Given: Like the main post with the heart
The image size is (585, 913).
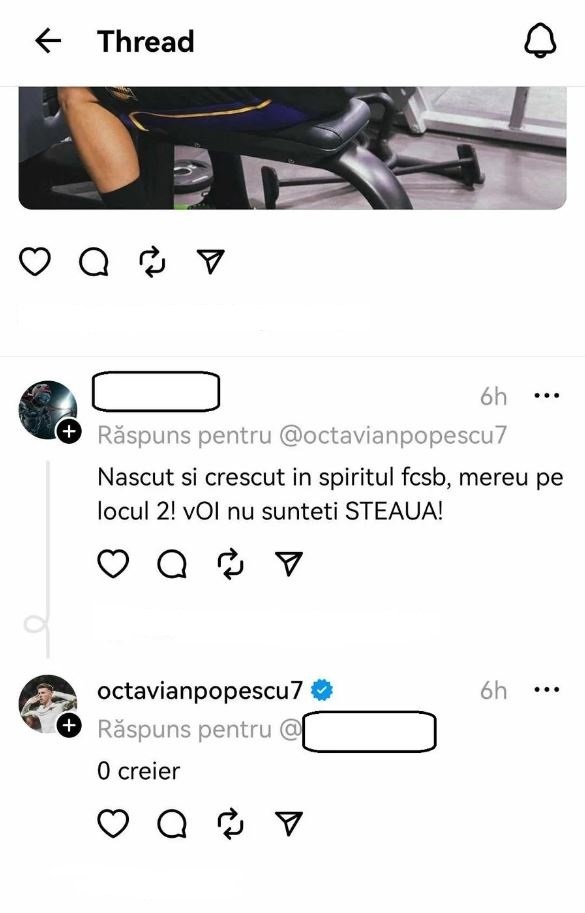Looking at the screenshot, I should (35, 261).
